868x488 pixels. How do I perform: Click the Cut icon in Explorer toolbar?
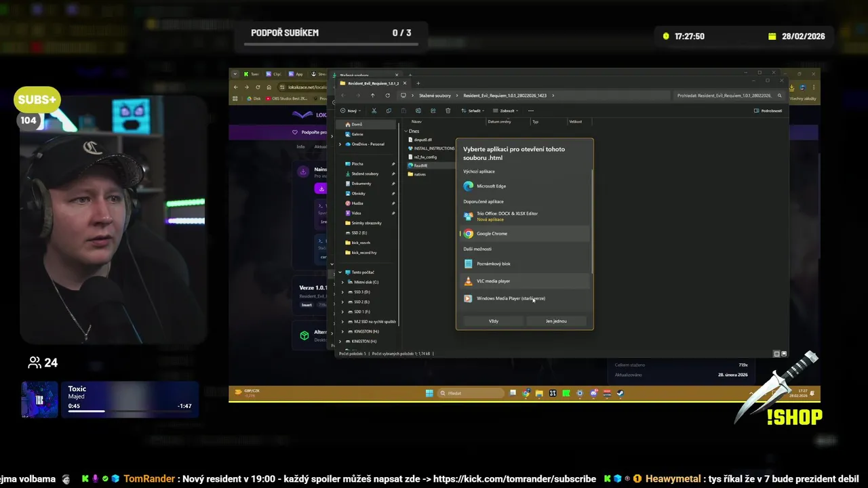[x=374, y=110]
